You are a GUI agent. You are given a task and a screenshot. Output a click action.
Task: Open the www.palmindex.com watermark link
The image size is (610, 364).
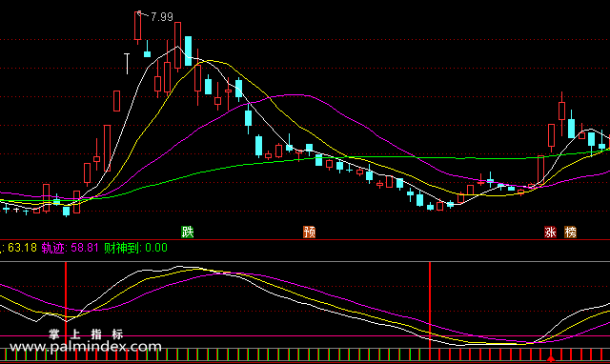86,346
